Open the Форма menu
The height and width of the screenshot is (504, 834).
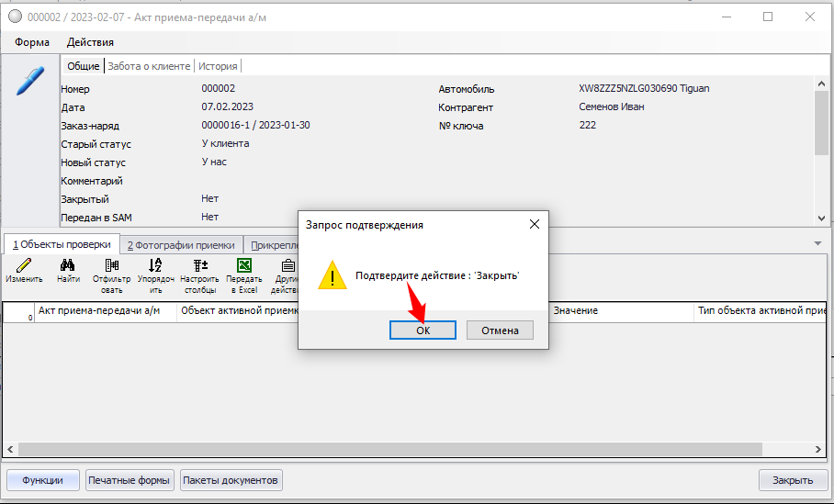pyautogui.click(x=32, y=42)
